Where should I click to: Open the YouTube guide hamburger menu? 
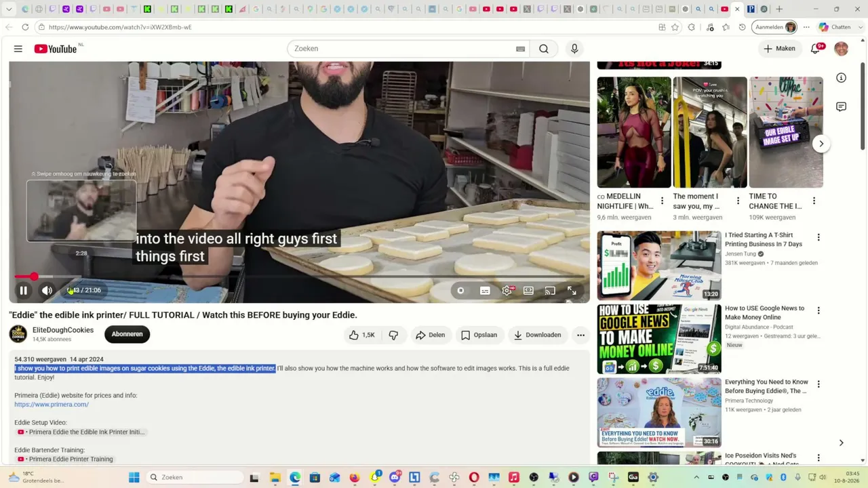pyautogui.click(x=18, y=49)
